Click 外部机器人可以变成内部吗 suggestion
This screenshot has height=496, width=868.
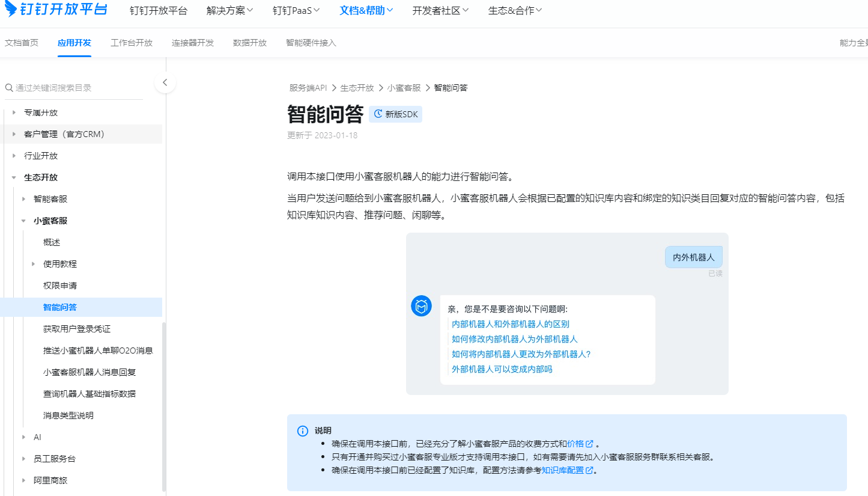[x=502, y=369]
